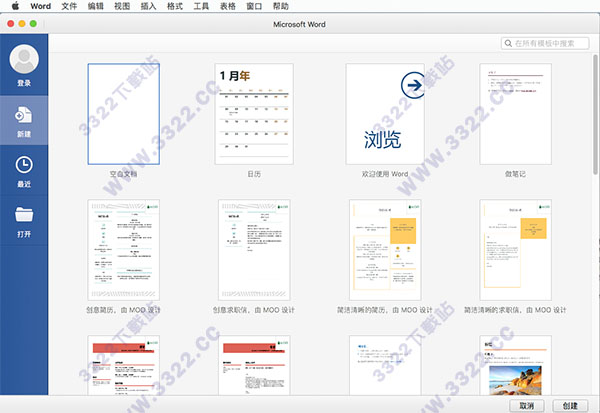600x413 pixels.
Task: Click the magnifier icon in search box
Action: tap(508, 43)
